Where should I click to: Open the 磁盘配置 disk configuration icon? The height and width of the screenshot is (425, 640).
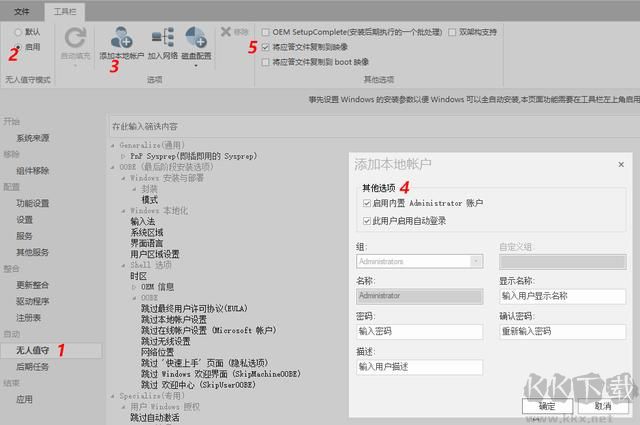click(x=196, y=37)
